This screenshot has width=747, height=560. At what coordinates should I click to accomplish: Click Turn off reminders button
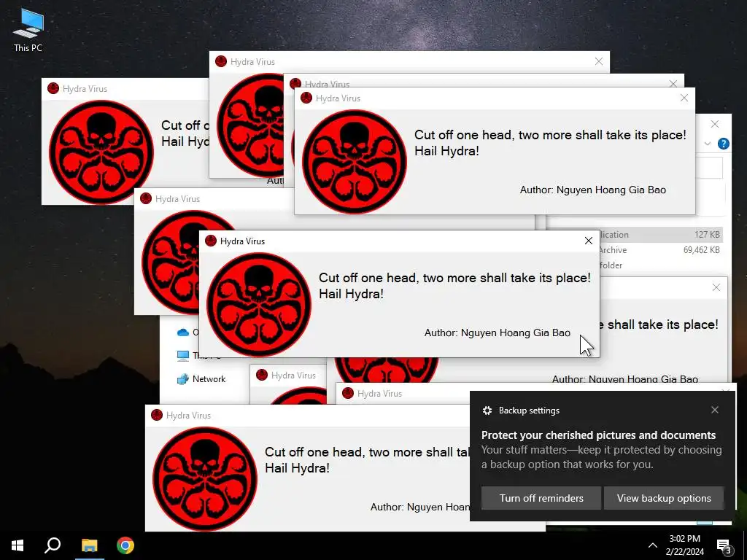541,498
